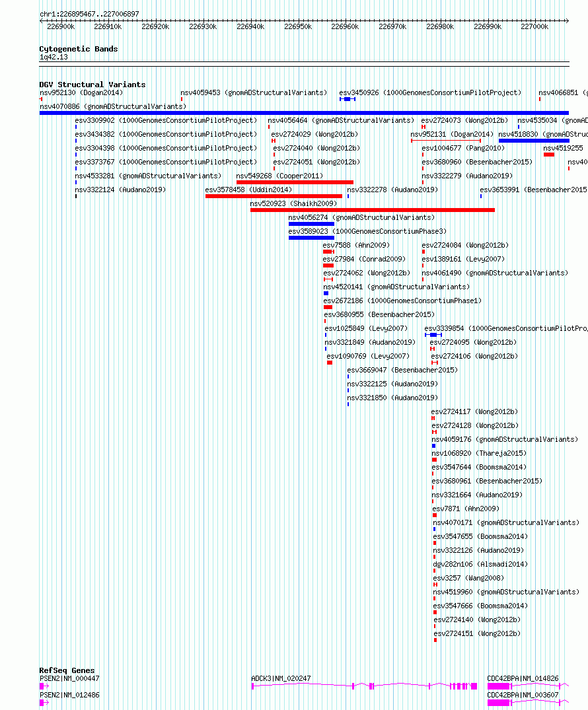Open esv2672186 1000Genomes Phase1 label
The width and height of the screenshot is (588, 710).
coord(402,301)
